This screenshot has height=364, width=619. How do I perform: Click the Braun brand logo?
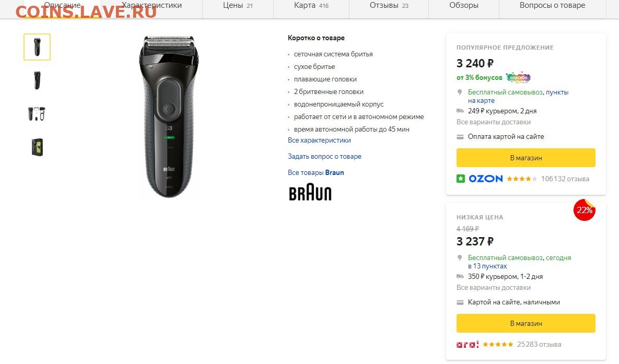tap(310, 192)
